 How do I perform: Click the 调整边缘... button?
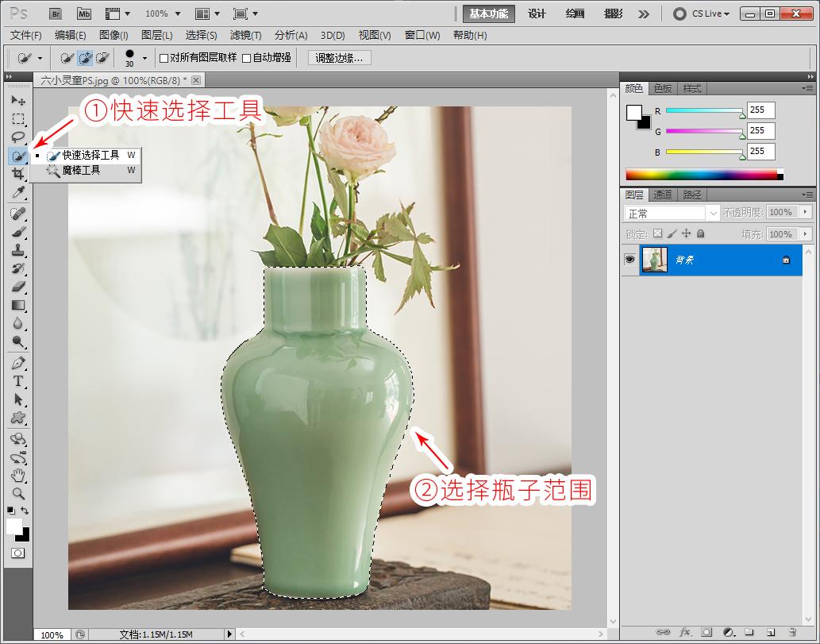pyautogui.click(x=339, y=58)
